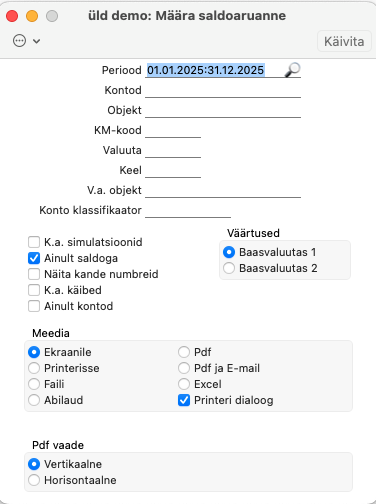
Task: Expand the chevron next to actions menu
Action: tap(37, 41)
